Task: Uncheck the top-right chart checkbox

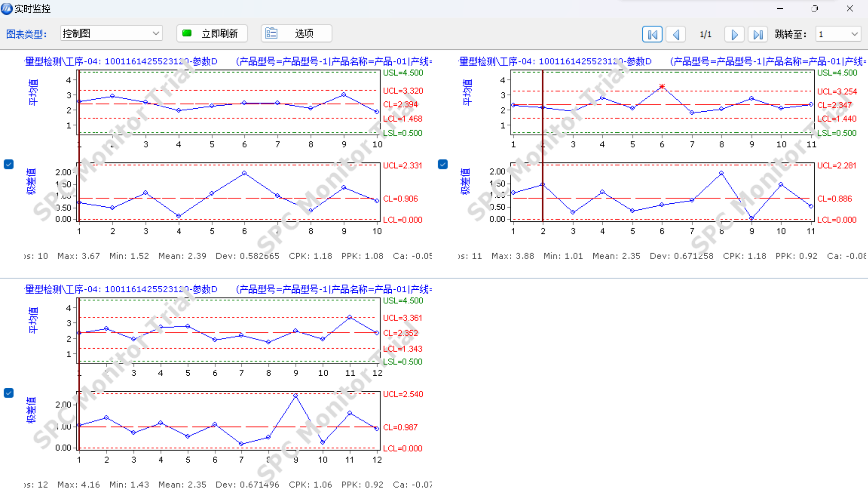Action: [443, 164]
